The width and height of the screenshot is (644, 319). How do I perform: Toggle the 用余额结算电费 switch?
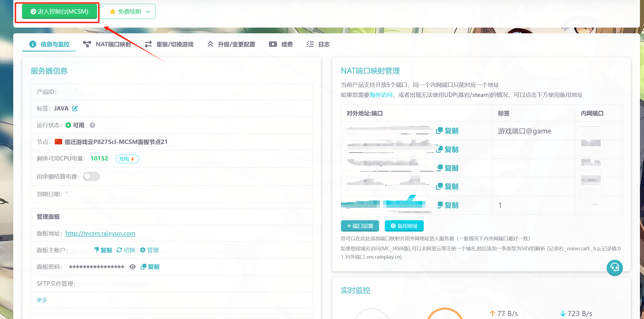point(91,177)
